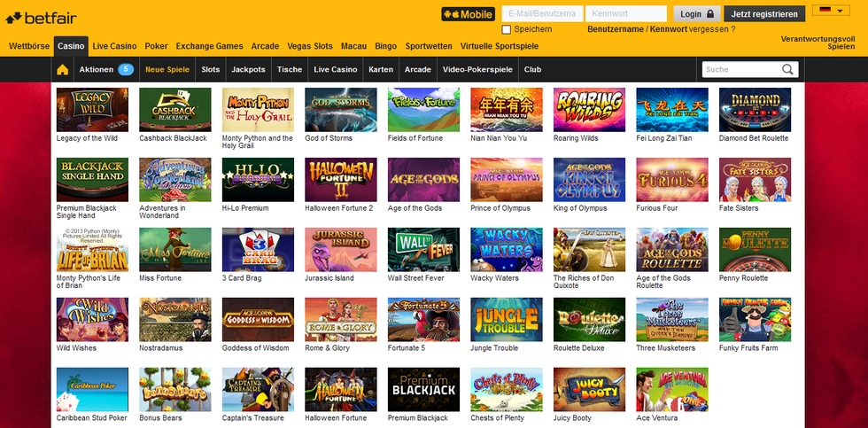Image resolution: width=868 pixels, height=428 pixels.
Task: Open Monty Python's Life of Brian thumbnail
Action: pos(92,250)
